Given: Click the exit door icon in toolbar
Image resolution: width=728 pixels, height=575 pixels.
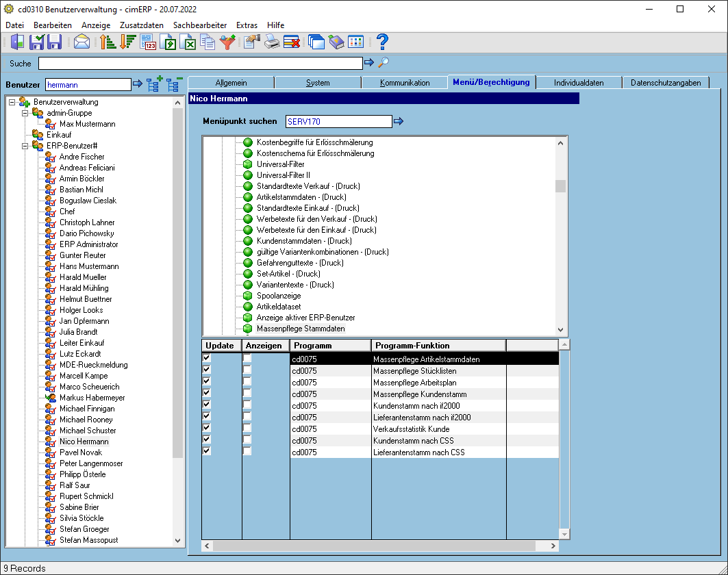Looking at the screenshot, I should coord(16,42).
